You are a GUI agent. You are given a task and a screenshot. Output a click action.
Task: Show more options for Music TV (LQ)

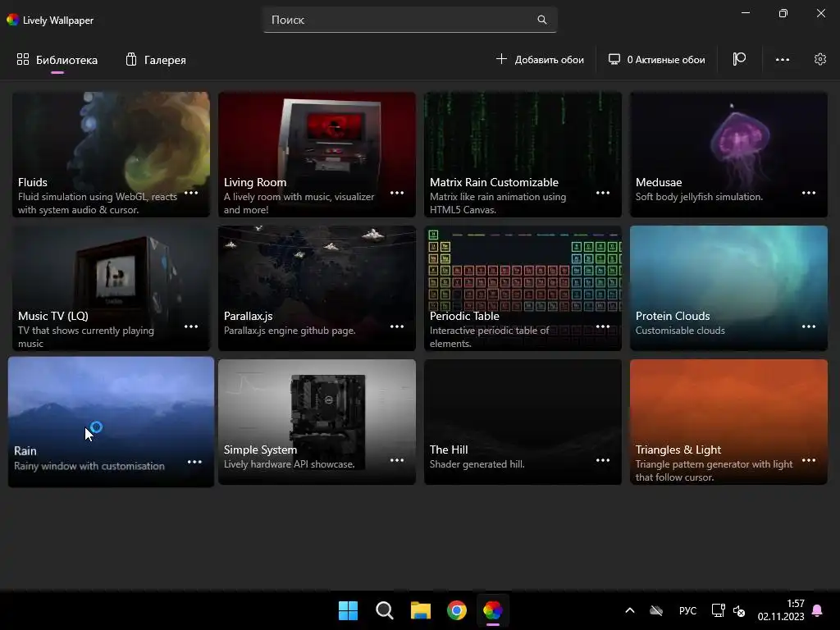(191, 326)
